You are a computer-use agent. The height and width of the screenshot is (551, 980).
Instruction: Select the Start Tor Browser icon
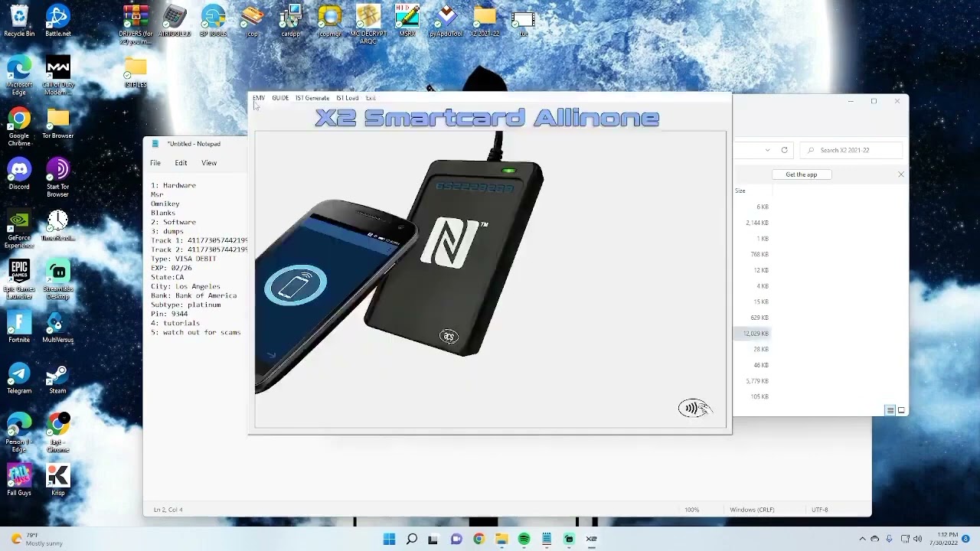tap(57, 178)
